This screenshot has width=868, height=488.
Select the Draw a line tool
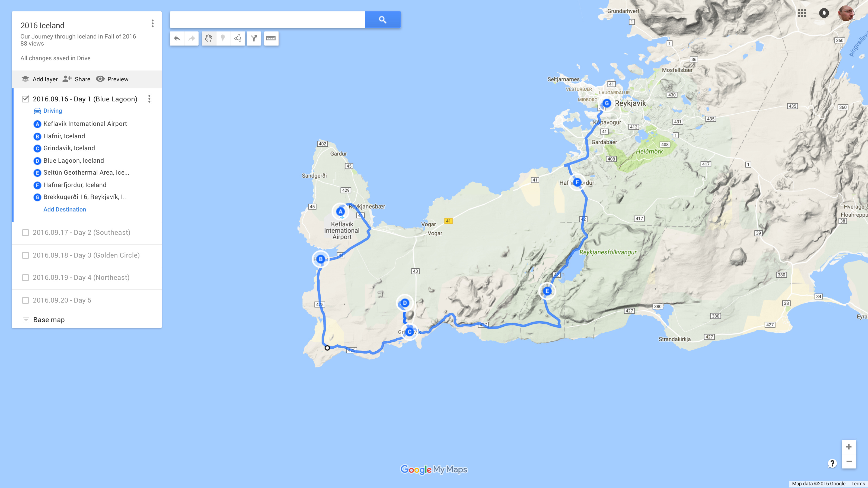coord(238,38)
